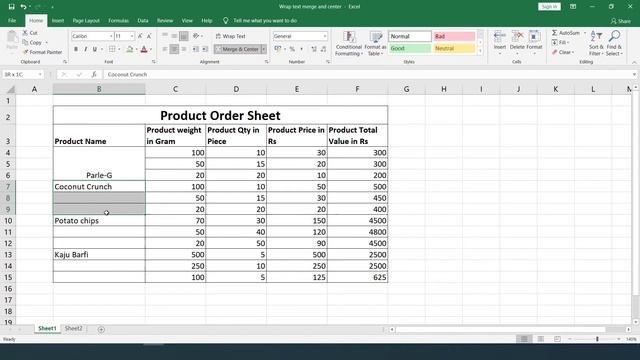Add a new sheet with plus icon
Image resolution: width=640 pixels, height=360 pixels.
point(101,329)
